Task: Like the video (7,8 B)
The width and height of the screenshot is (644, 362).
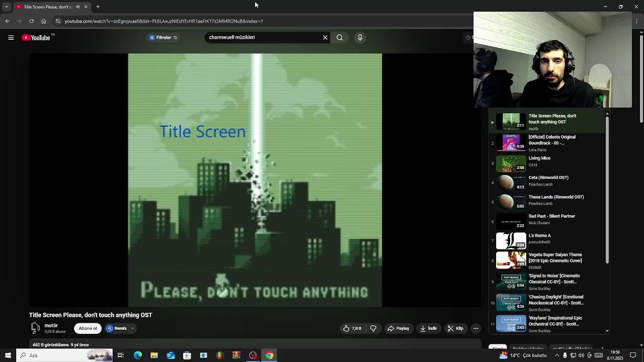Action: click(353, 328)
